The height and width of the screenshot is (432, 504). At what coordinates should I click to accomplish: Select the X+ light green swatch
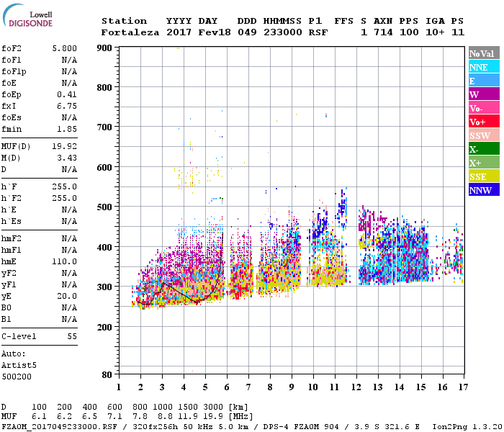tap(484, 163)
